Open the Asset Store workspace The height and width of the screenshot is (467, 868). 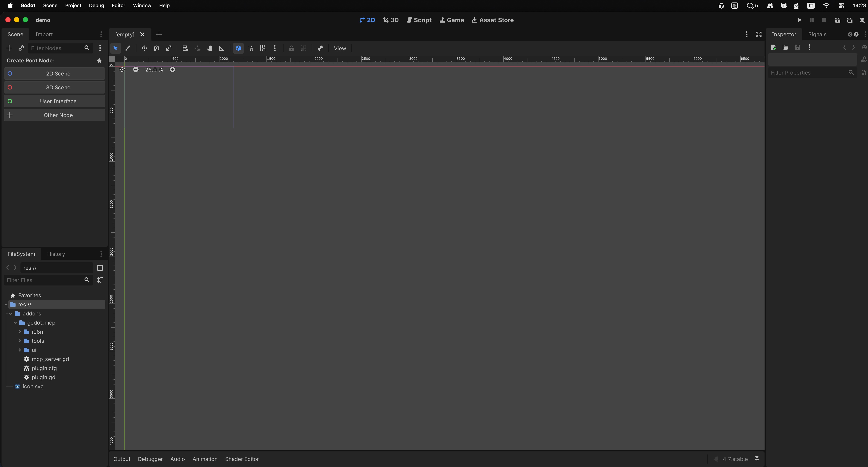tap(493, 20)
